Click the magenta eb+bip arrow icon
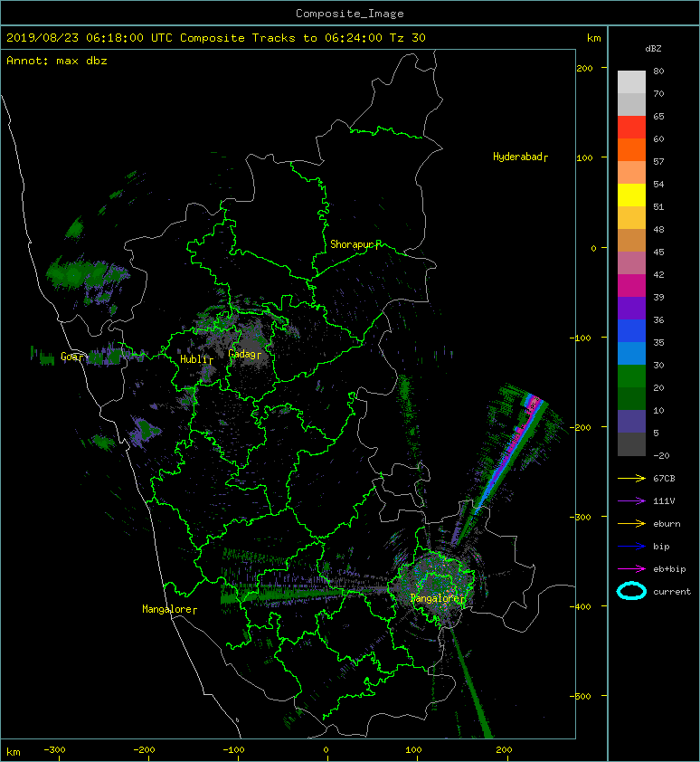Viewport: 700px width, 762px height. tap(631, 569)
